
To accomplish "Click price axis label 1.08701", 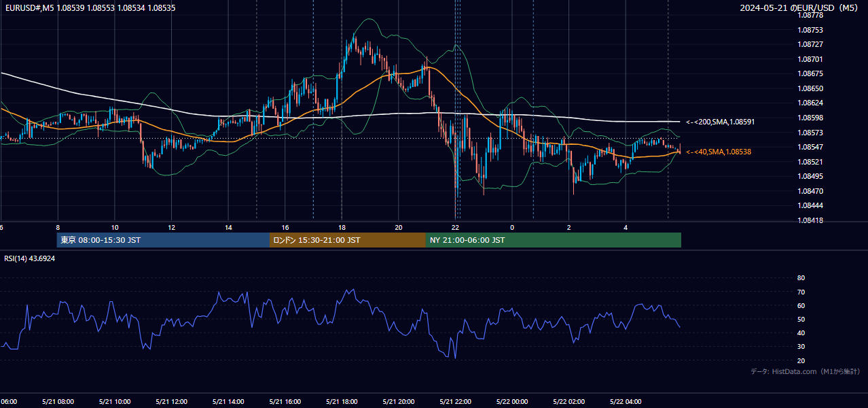I will 810,59.
